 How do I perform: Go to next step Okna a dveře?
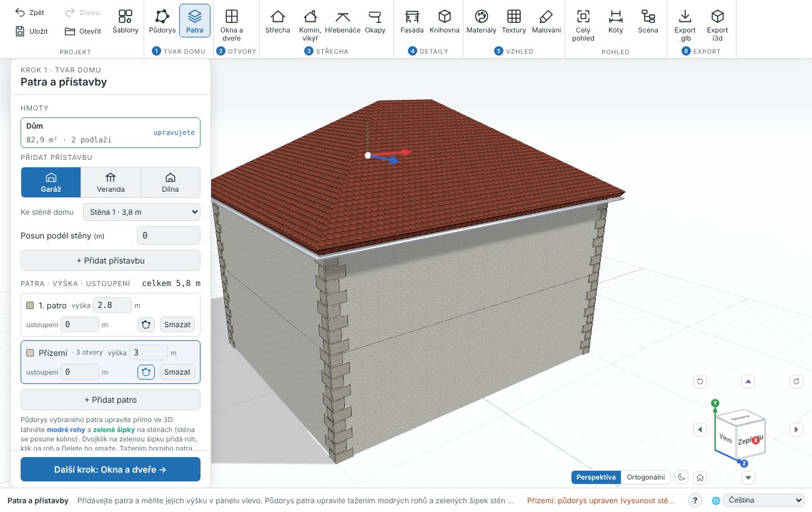click(x=111, y=470)
